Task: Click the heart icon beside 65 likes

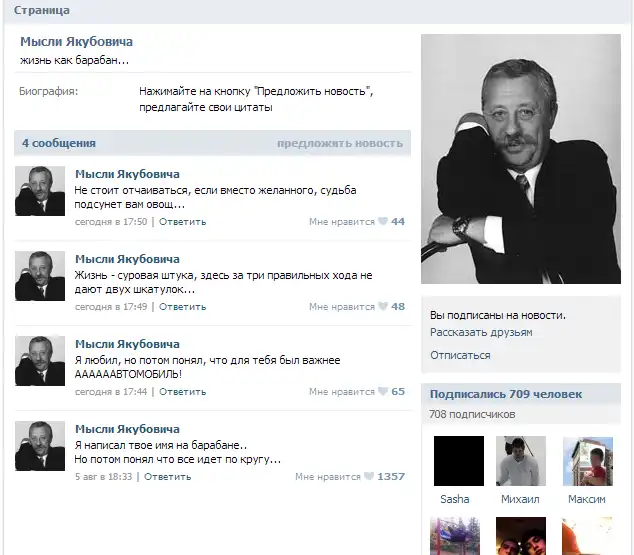Action: (382, 392)
